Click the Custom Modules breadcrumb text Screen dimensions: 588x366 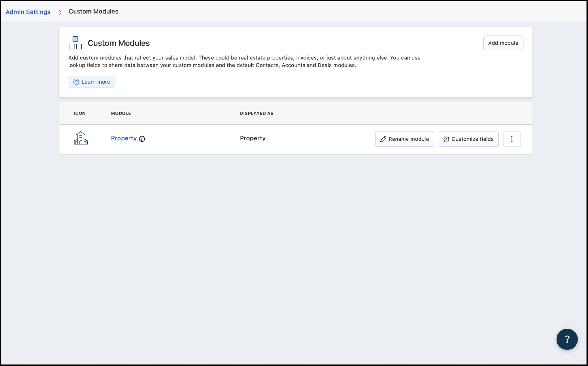93,11
